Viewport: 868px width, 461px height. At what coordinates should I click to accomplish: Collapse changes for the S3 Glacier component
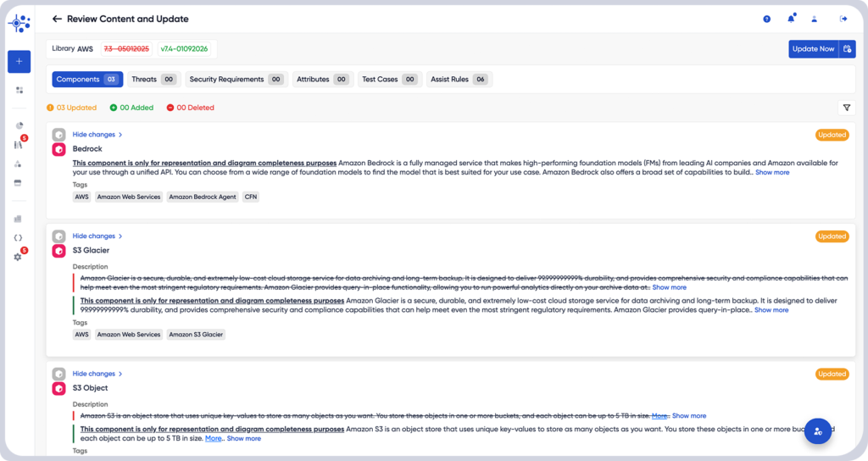[x=97, y=236]
